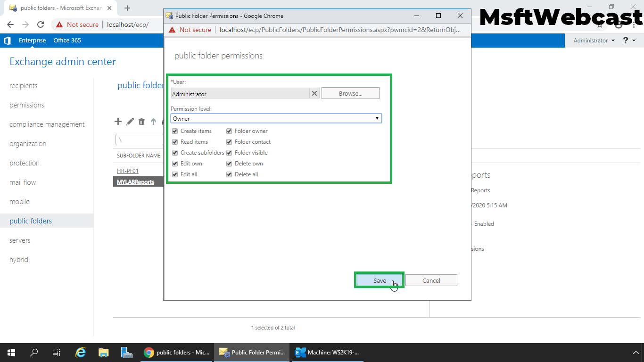
Task: Select public folders in the sidebar
Action: tap(32, 221)
